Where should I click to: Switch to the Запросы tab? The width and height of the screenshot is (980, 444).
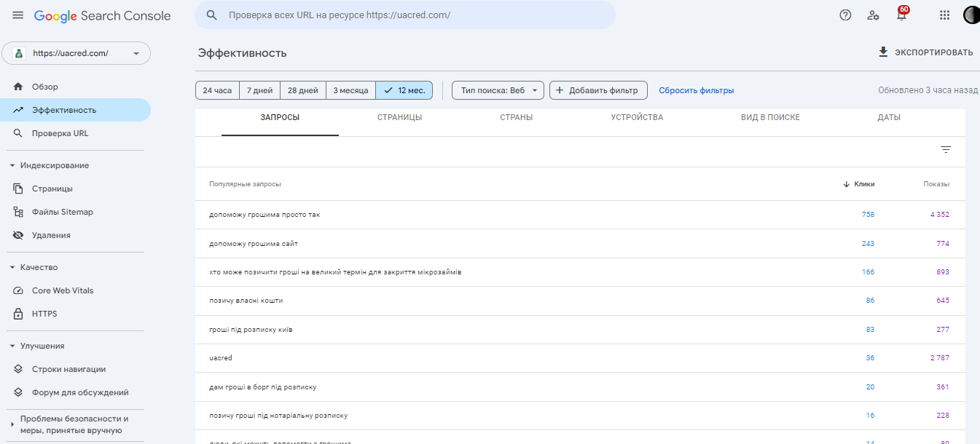(280, 117)
